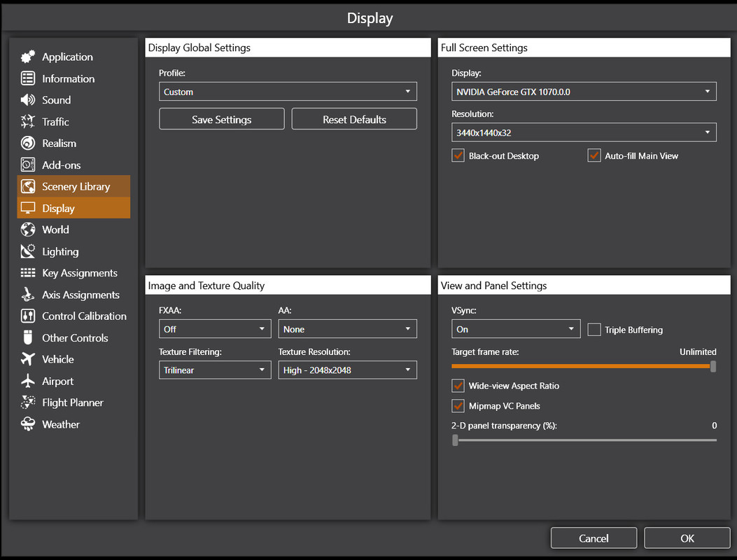Select the Weather category

(x=73, y=425)
